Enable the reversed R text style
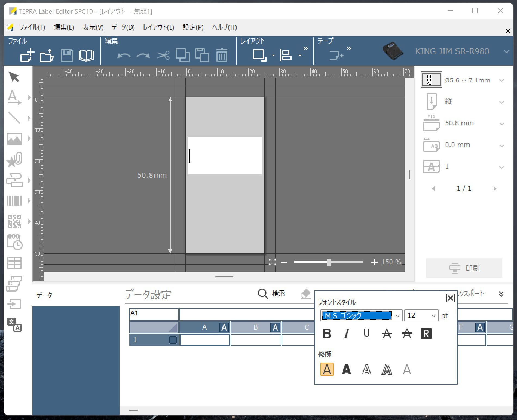 (x=426, y=333)
